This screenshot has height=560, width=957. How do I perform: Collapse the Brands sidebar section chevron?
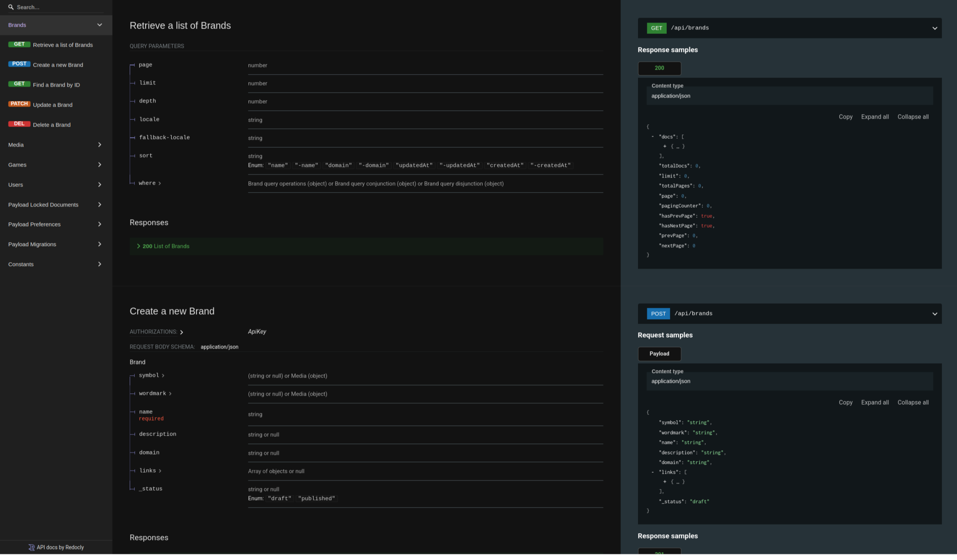tap(99, 25)
